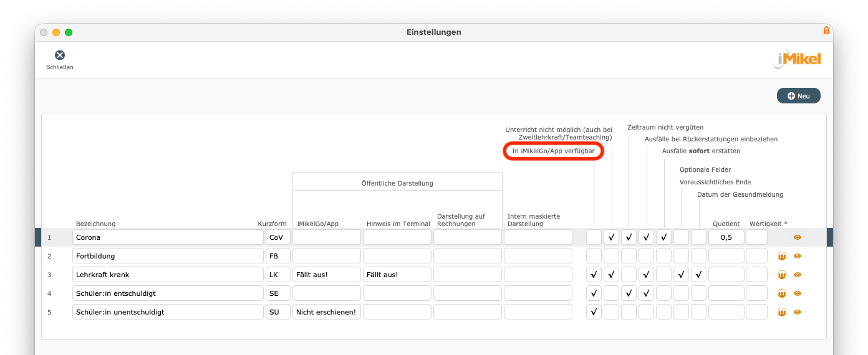Image resolution: width=868 pixels, height=355 pixels.
Task: Toggle eye icon for Lehrkraft krank row
Action: [x=798, y=275]
